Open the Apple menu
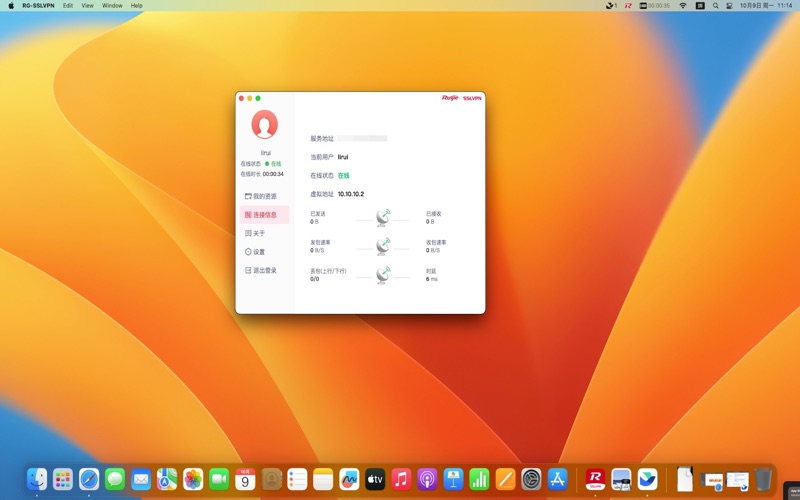 coord(11,5)
